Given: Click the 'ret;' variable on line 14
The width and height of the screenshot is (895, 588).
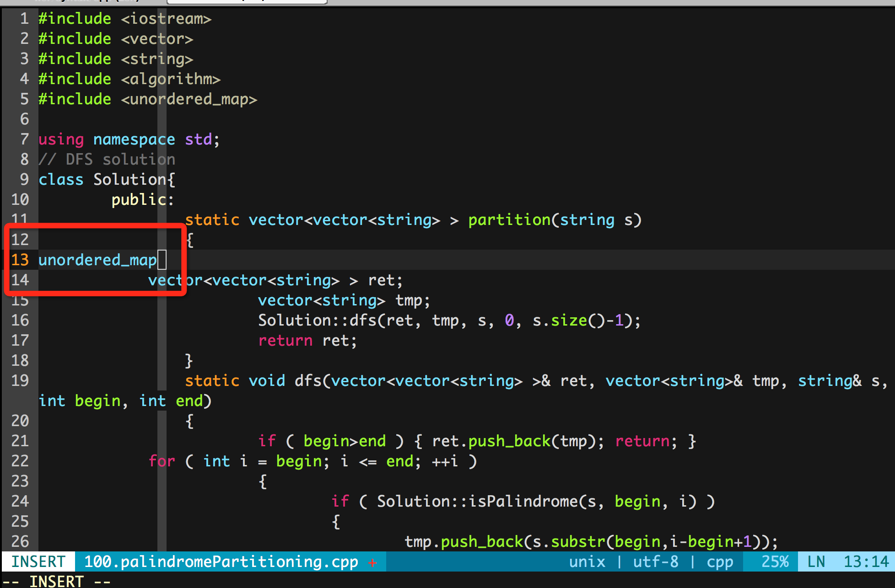Looking at the screenshot, I should coord(385,280).
